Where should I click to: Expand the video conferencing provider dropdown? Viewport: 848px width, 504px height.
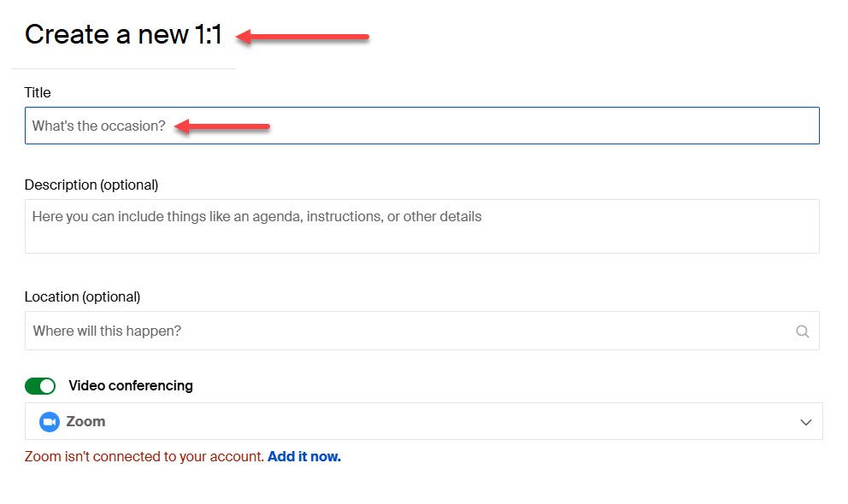tap(804, 421)
